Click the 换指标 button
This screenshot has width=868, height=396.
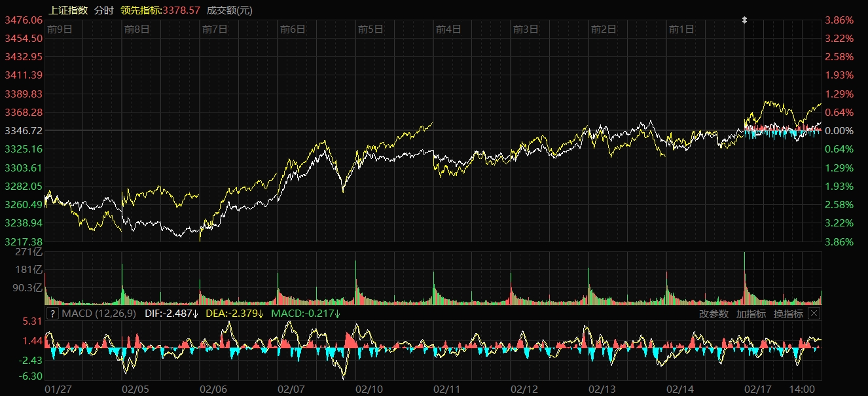788,314
